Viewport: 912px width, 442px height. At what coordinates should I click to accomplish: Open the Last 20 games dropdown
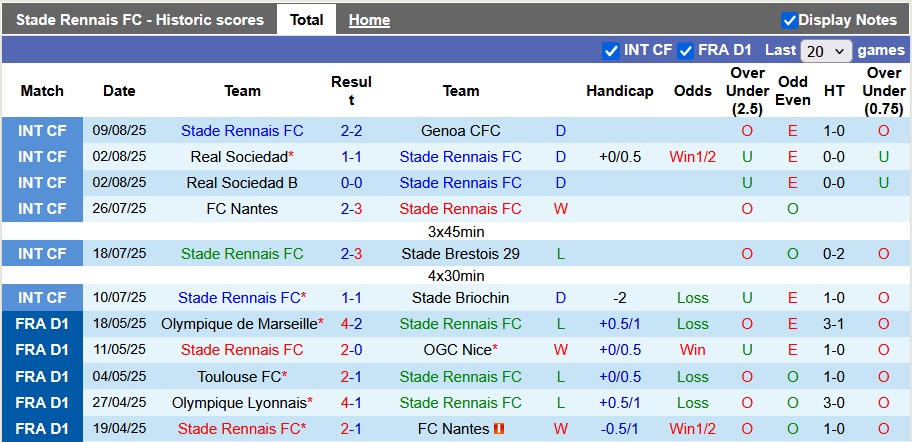[826, 51]
